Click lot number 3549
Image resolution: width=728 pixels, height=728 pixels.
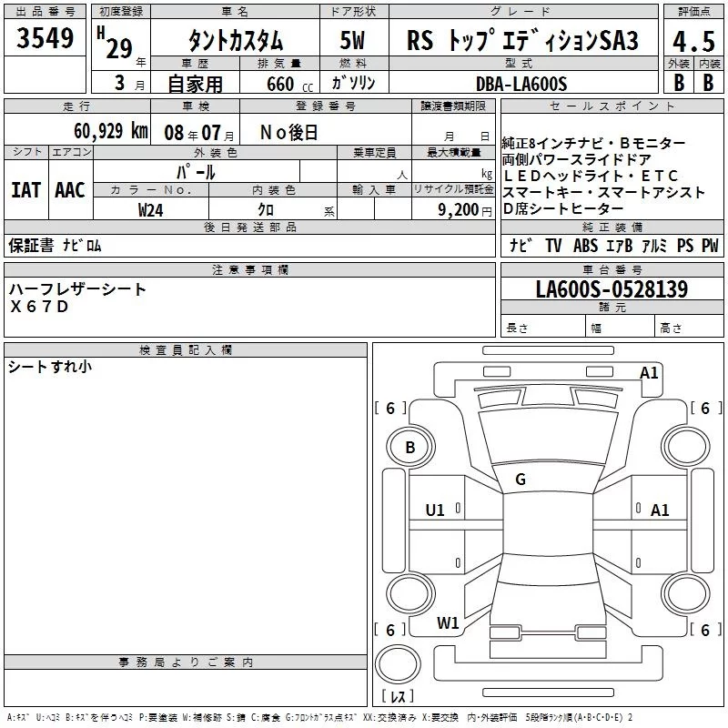click(45, 38)
